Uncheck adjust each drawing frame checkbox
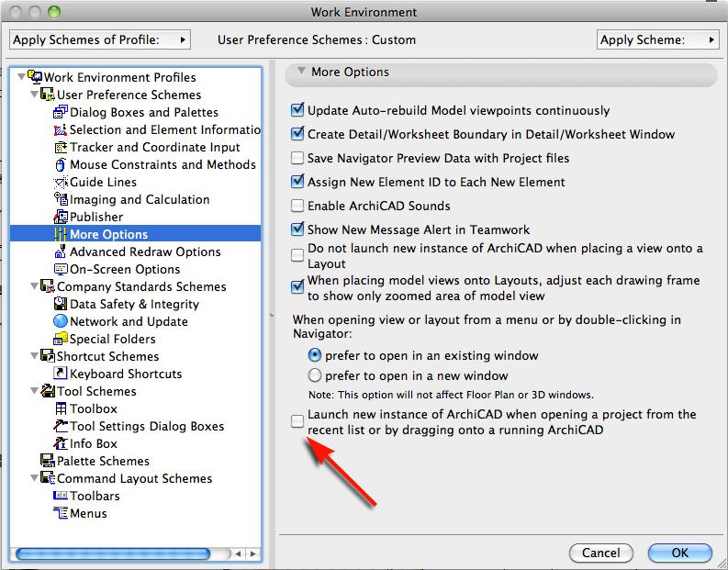Viewport: 728px width, 570px height. point(297,287)
